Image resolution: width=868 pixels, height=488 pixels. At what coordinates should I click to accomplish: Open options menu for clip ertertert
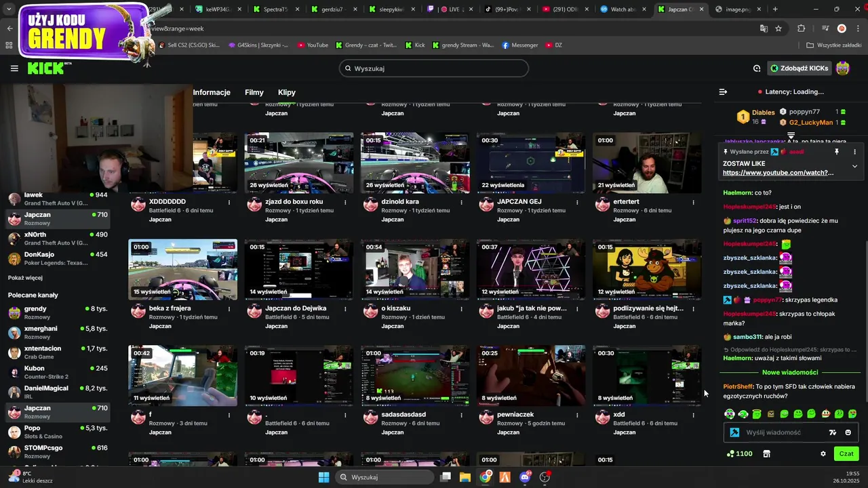click(693, 202)
